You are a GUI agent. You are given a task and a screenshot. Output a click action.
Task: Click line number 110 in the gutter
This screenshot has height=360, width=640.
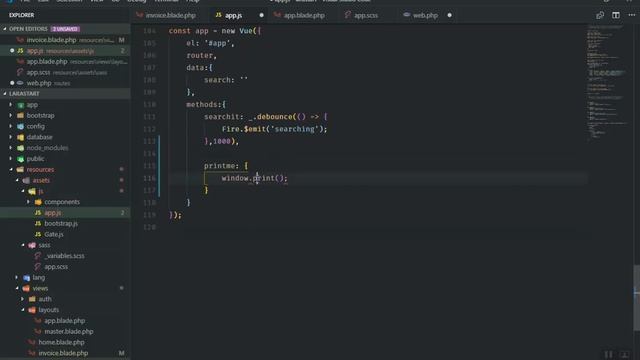[149, 104]
